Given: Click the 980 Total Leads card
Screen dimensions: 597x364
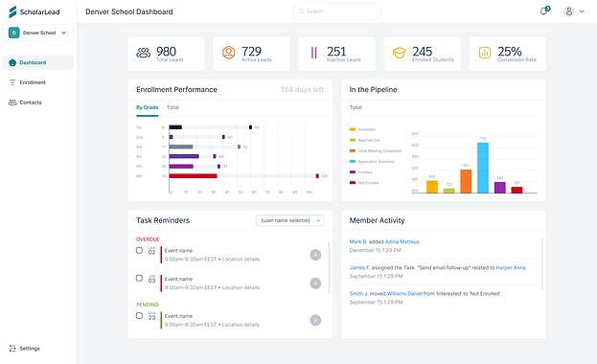Looking at the screenshot, I should click(x=166, y=54).
